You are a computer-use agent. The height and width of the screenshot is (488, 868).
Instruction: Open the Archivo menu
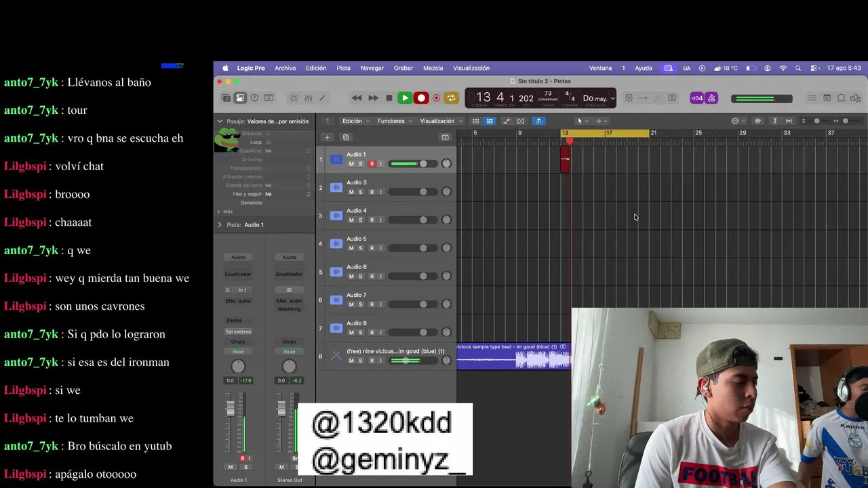pyautogui.click(x=285, y=68)
